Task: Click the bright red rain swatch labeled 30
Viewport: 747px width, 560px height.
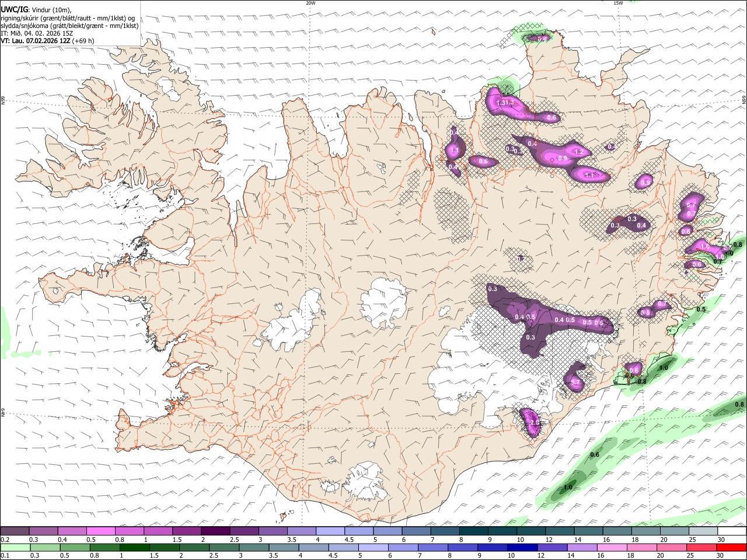Action: pyautogui.click(x=731, y=548)
